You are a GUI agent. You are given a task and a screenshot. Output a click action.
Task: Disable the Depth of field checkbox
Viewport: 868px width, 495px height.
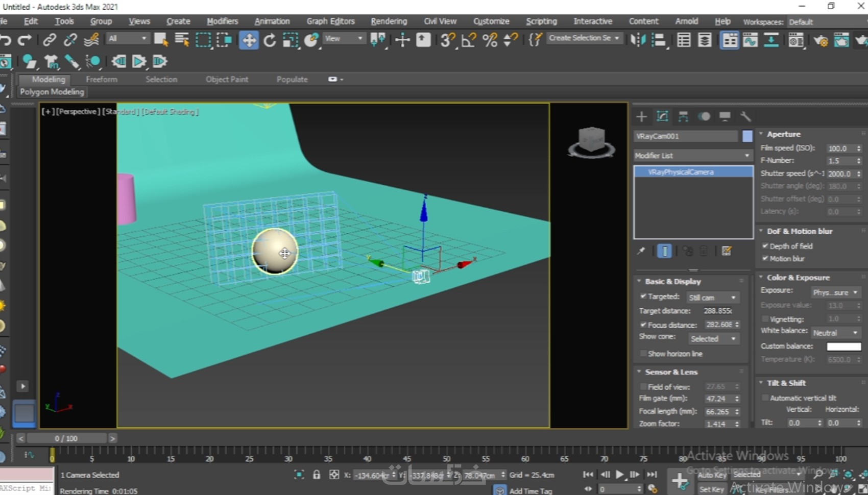point(765,246)
